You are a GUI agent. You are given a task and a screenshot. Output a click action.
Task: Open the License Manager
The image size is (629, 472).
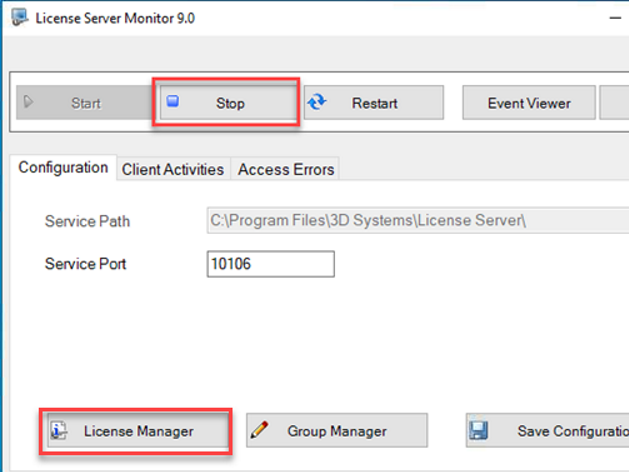[138, 431]
